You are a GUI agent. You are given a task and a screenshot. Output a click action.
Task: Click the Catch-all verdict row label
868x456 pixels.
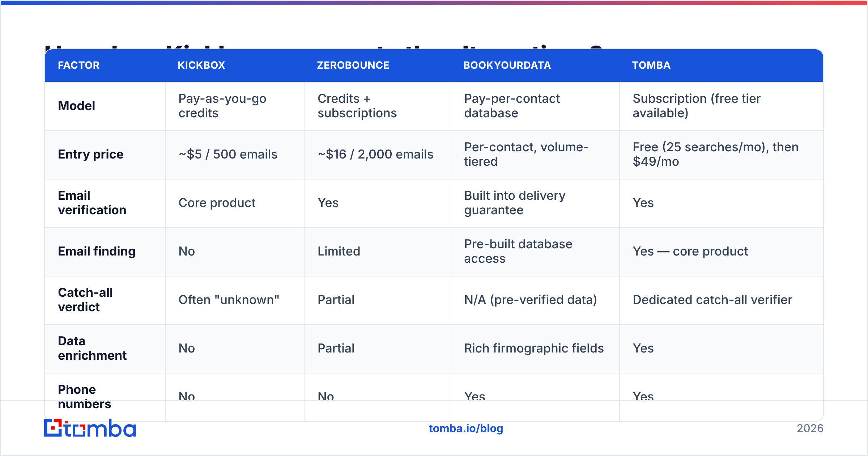[85, 300]
